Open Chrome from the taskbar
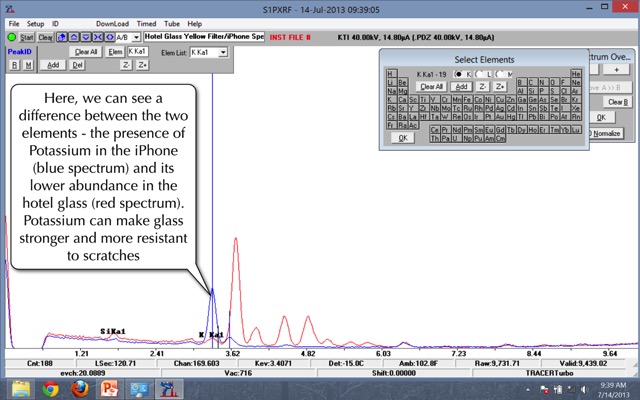Image resolution: width=640 pixels, height=400 pixels. (x=51, y=388)
